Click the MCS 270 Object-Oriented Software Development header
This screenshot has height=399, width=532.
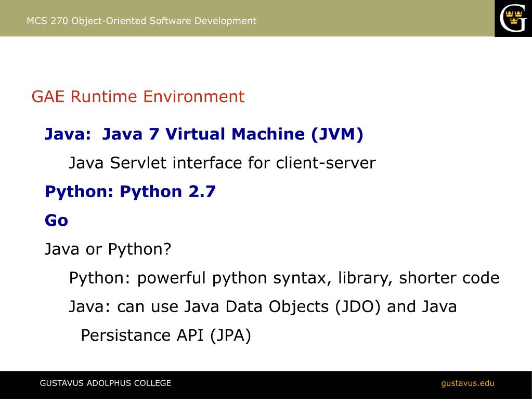(x=141, y=21)
